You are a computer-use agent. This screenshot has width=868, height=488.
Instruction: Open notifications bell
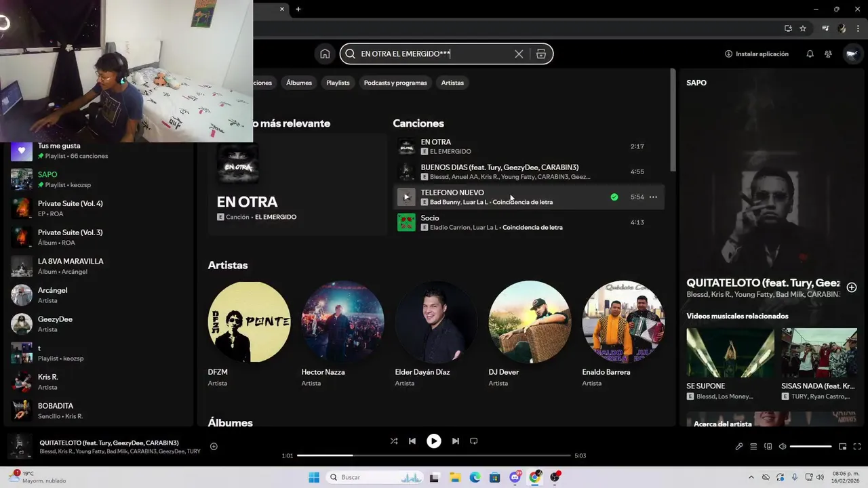coord(810,54)
